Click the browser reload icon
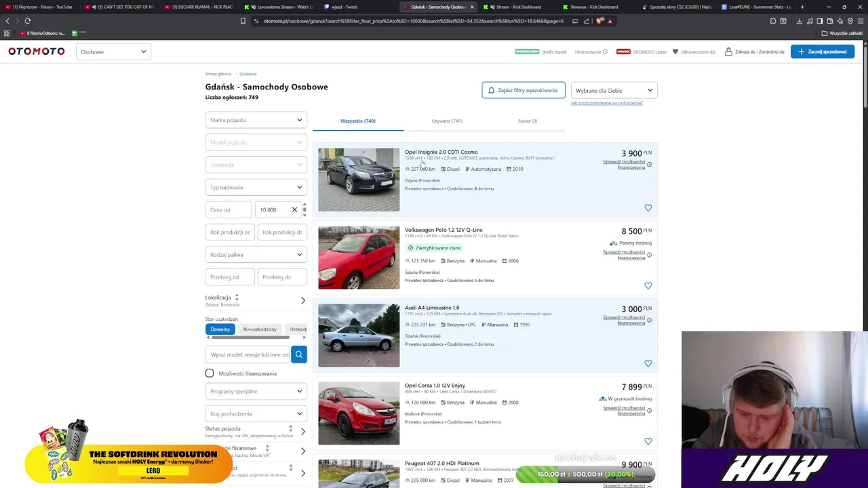Viewport: 868px width, 488px height. (x=27, y=21)
